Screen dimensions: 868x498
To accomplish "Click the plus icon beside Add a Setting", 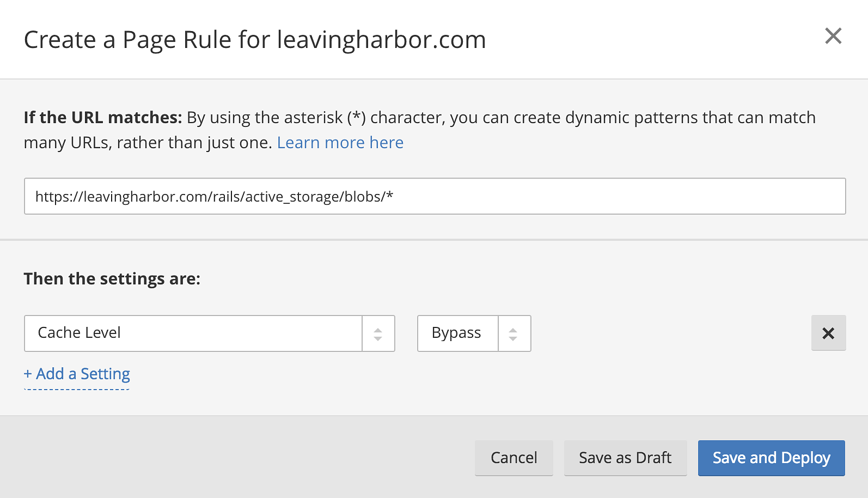I will (x=28, y=374).
